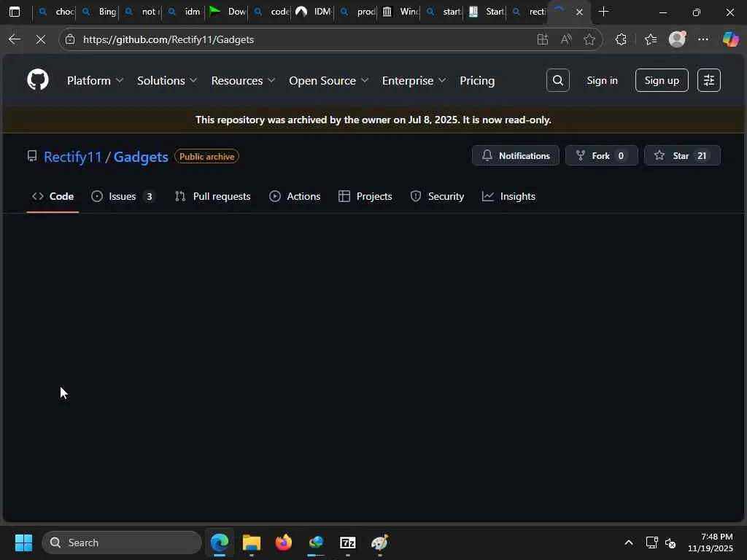This screenshot has width=747, height=560.
Task: Switch to the 'Dow' browser tab
Action: (x=228, y=12)
